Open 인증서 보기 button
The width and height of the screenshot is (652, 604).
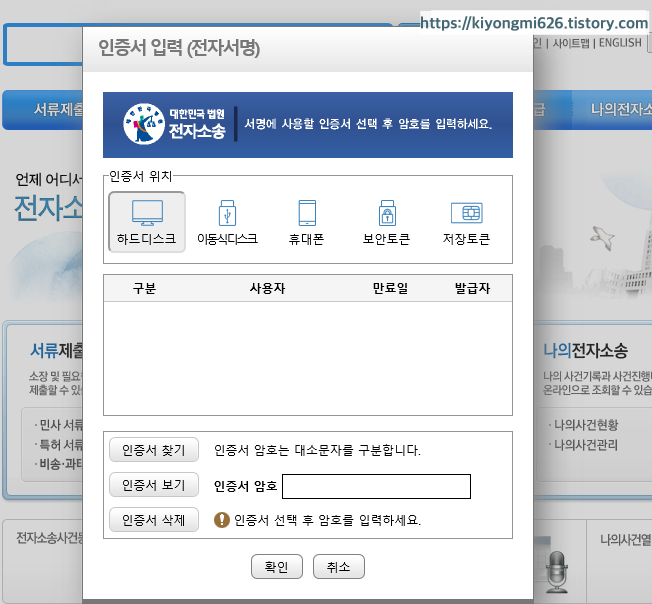tap(154, 485)
